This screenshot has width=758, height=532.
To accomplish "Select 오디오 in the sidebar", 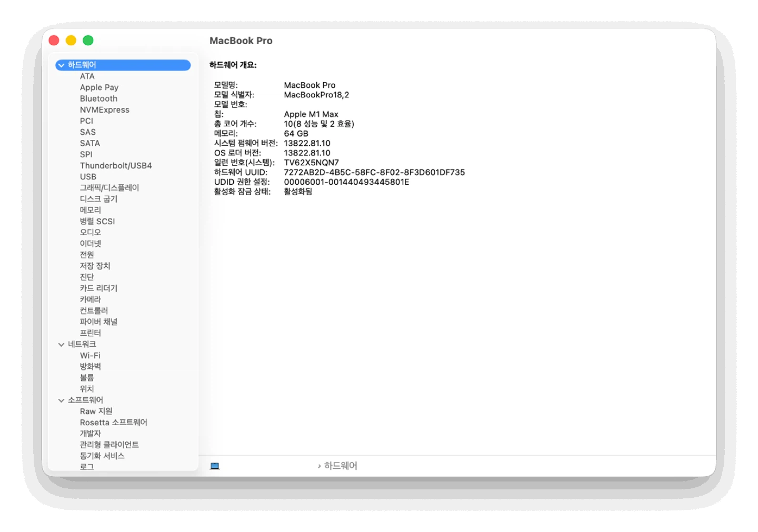I will click(91, 233).
